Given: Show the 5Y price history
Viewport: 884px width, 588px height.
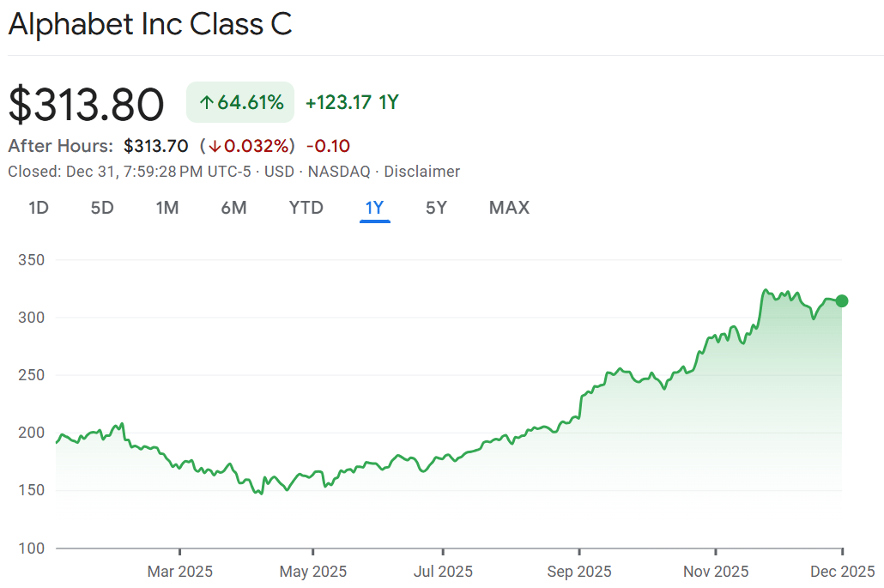Looking at the screenshot, I should coord(436,208).
